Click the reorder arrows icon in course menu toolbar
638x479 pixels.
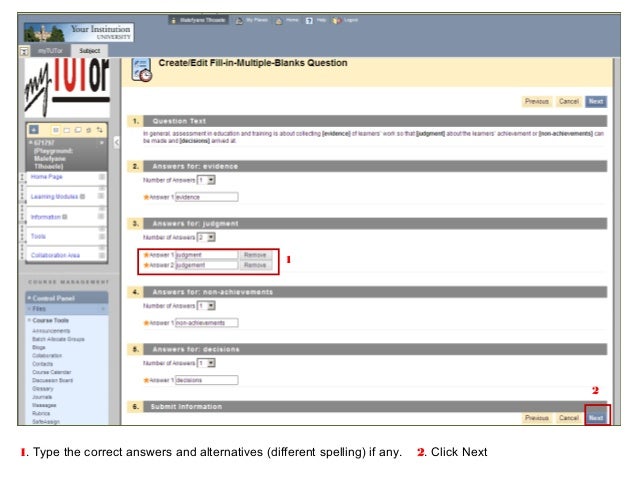coord(100,130)
